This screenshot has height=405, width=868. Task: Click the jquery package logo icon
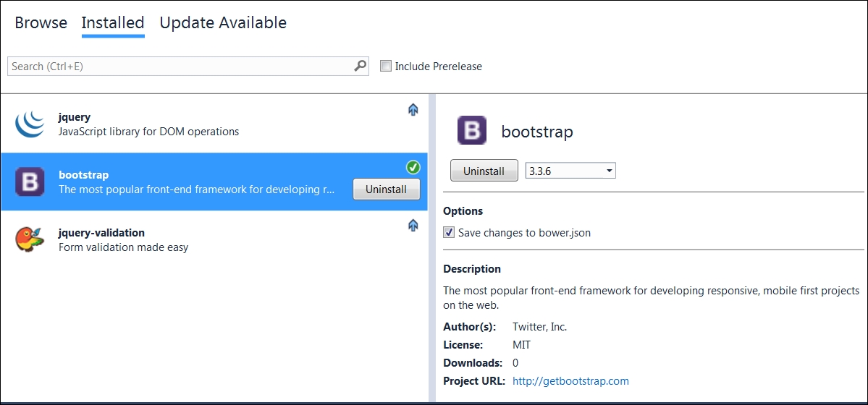pos(30,124)
